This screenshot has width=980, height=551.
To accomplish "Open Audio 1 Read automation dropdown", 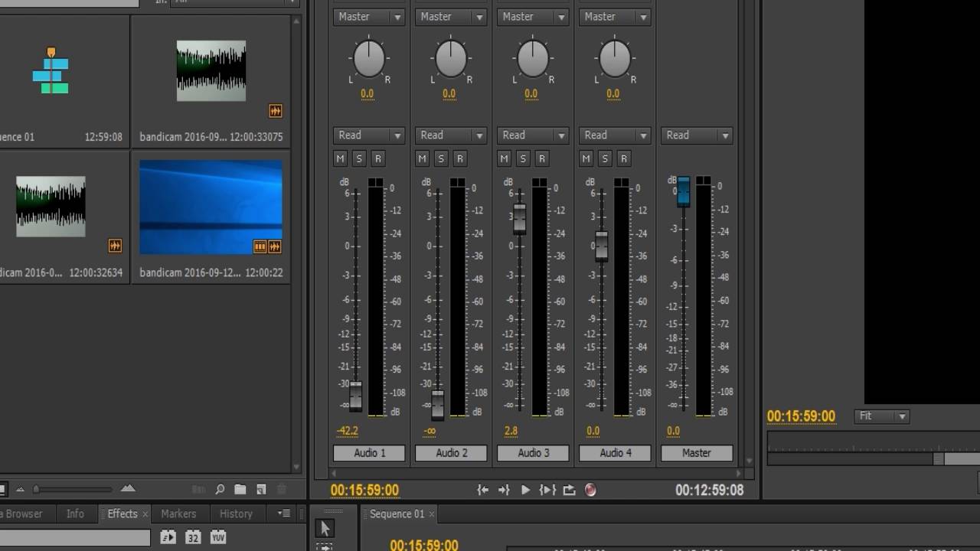I will tap(369, 135).
